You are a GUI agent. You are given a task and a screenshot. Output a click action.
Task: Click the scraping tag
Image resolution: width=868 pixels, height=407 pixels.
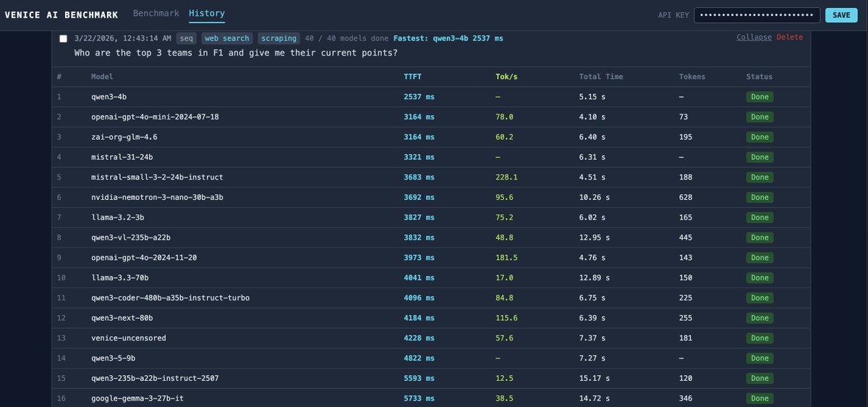pyautogui.click(x=279, y=38)
